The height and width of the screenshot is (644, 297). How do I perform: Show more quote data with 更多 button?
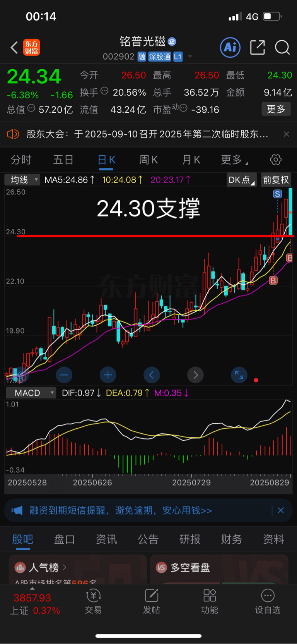coord(276,109)
